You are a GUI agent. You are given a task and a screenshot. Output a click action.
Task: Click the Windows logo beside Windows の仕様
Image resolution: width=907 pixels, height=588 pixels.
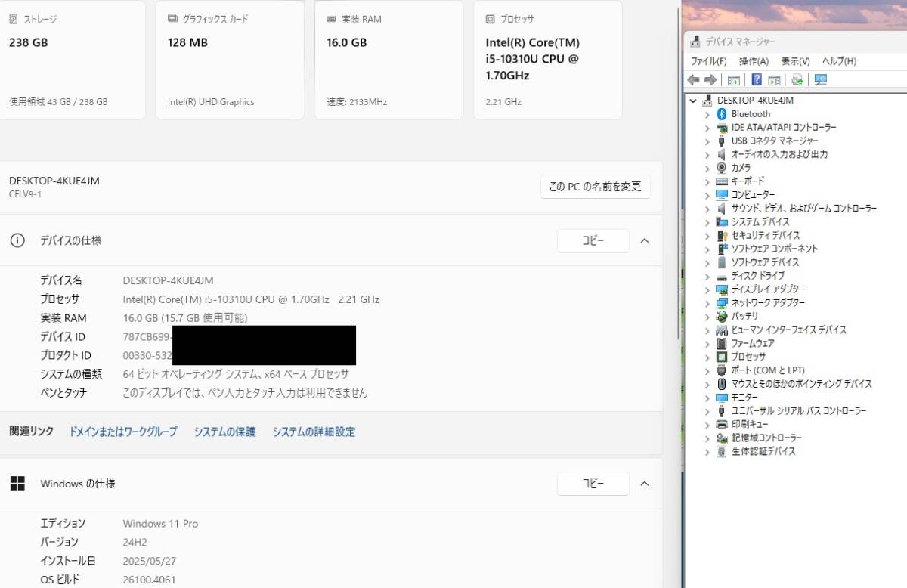pyautogui.click(x=17, y=483)
